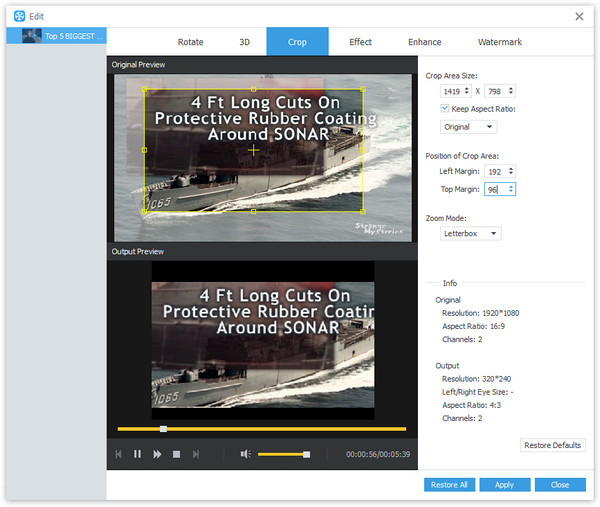Click the app logo icon in title bar

(19, 16)
